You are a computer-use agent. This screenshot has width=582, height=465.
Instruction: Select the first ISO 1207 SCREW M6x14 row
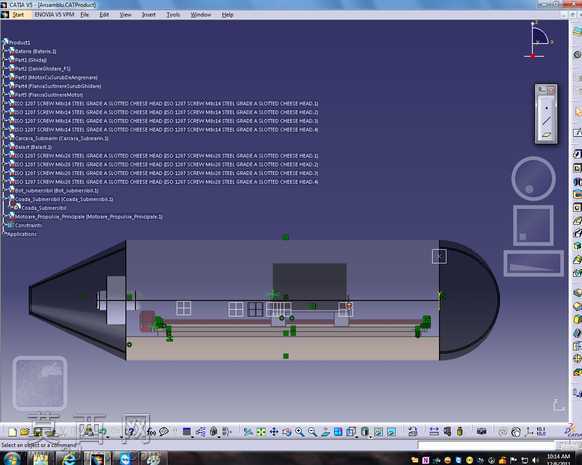tap(166, 104)
